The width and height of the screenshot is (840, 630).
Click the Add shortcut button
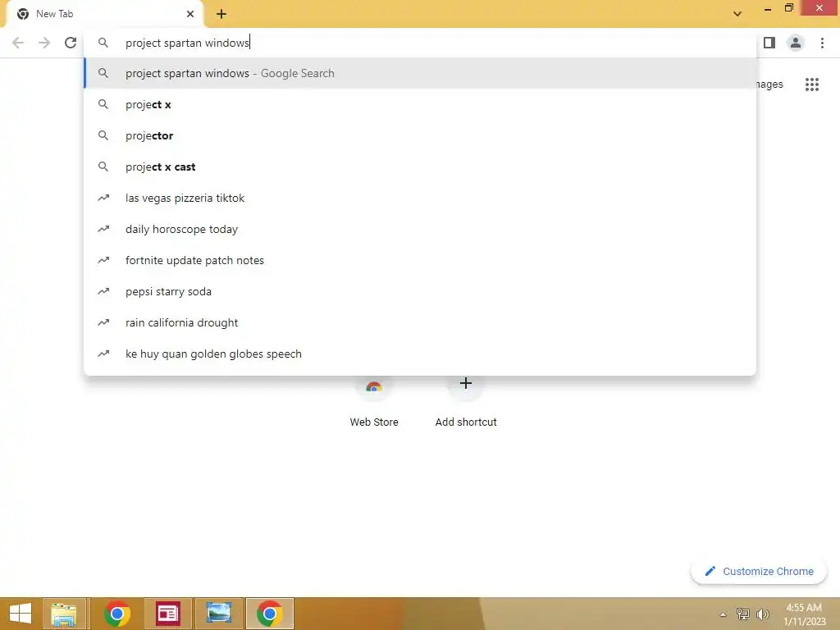[x=466, y=402]
